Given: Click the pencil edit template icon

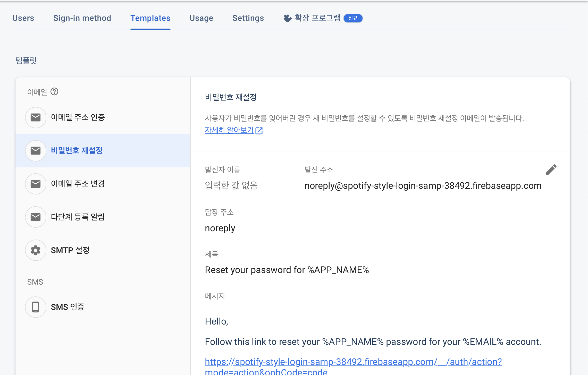Looking at the screenshot, I should click(551, 170).
